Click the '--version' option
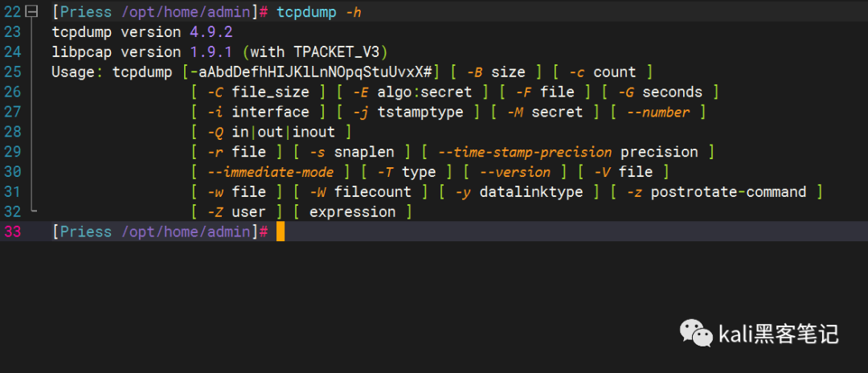This screenshot has width=868, height=373. point(515,171)
